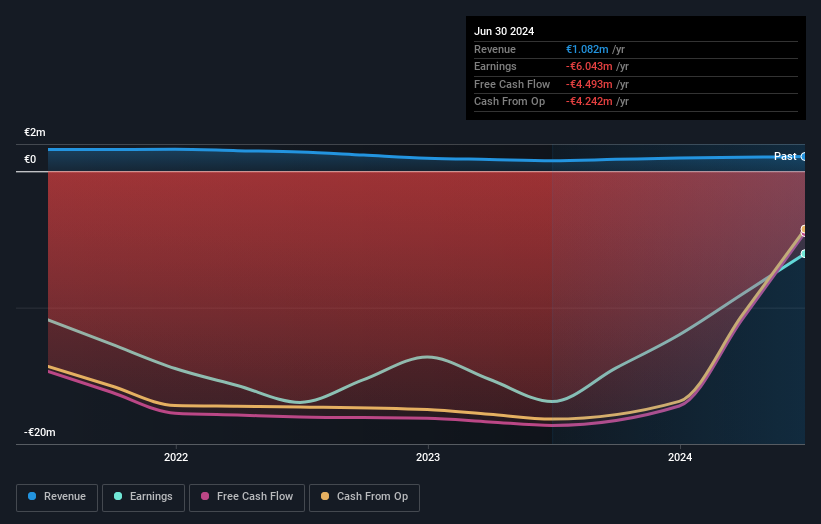Click the Past label on chart
This screenshot has height=524, width=821.
[x=785, y=156]
